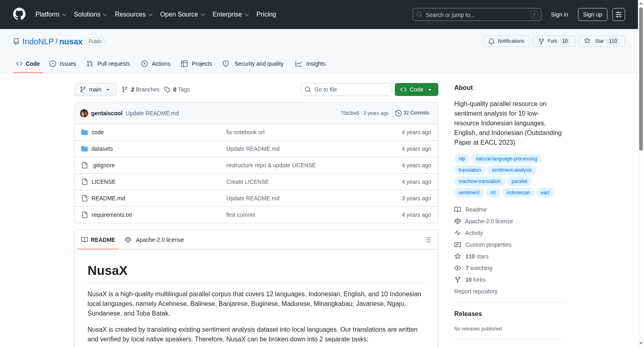Image resolution: width=644 pixels, height=347 pixels.
Task: Open the 'restructure repo & update LICENSE' commit message
Action: tap(271, 165)
